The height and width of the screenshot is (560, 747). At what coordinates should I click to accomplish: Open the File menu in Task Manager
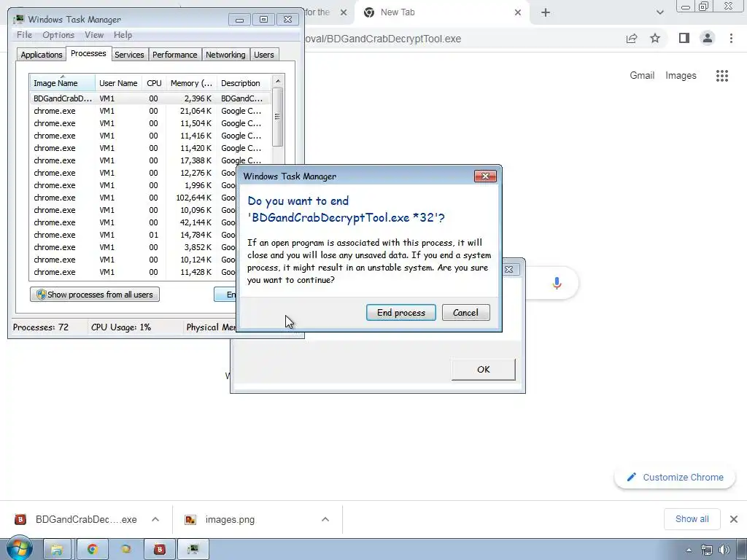coord(24,35)
